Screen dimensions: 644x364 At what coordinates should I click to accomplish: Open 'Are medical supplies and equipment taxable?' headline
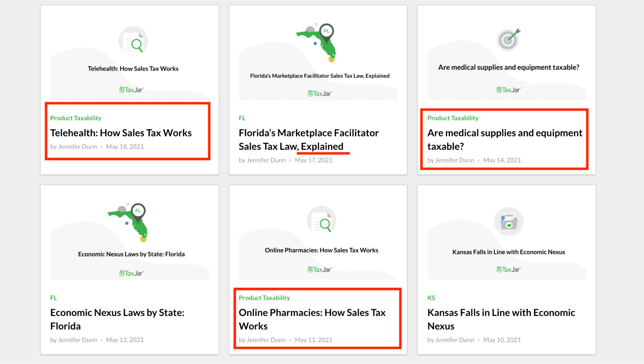(505, 140)
